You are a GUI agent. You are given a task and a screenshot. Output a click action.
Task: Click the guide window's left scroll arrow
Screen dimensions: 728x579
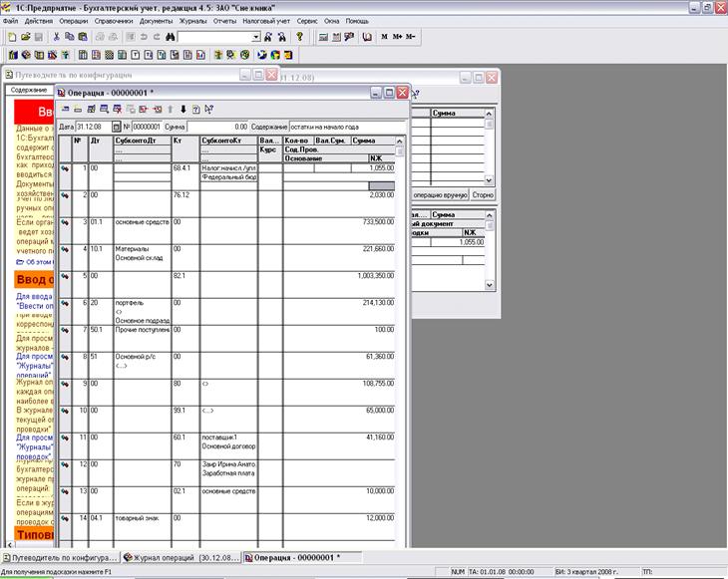point(10,544)
